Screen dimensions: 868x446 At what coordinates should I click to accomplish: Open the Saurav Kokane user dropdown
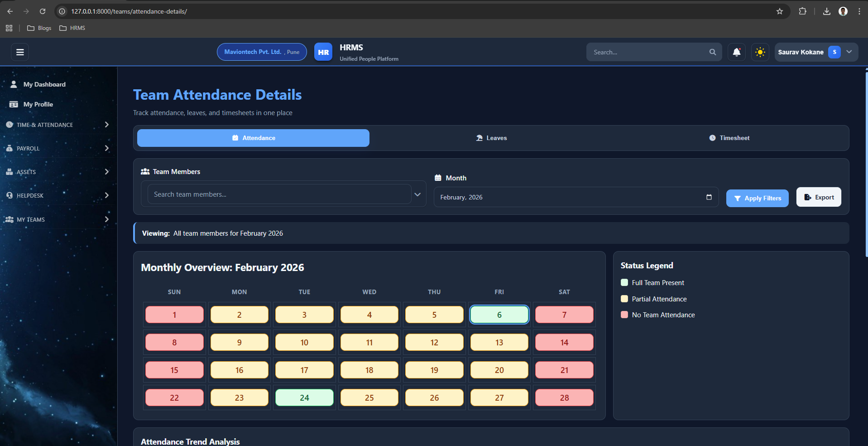pos(849,52)
